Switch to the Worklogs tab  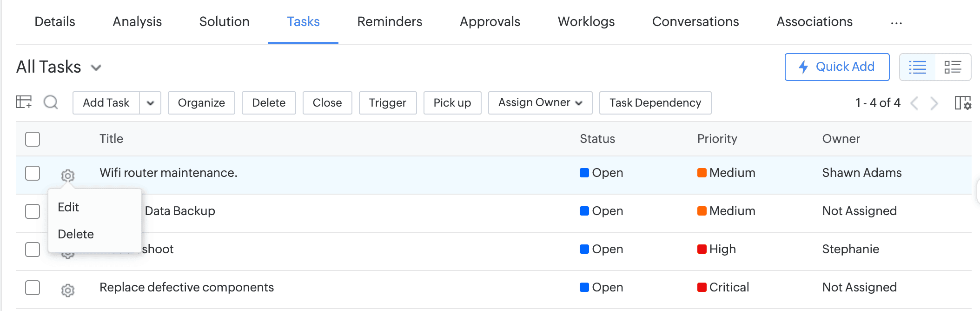586,22
